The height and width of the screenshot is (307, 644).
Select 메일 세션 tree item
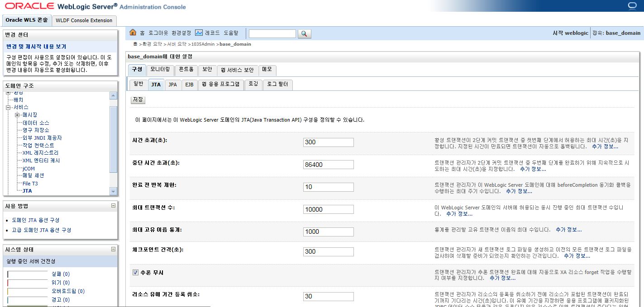(x=33, y=175)
